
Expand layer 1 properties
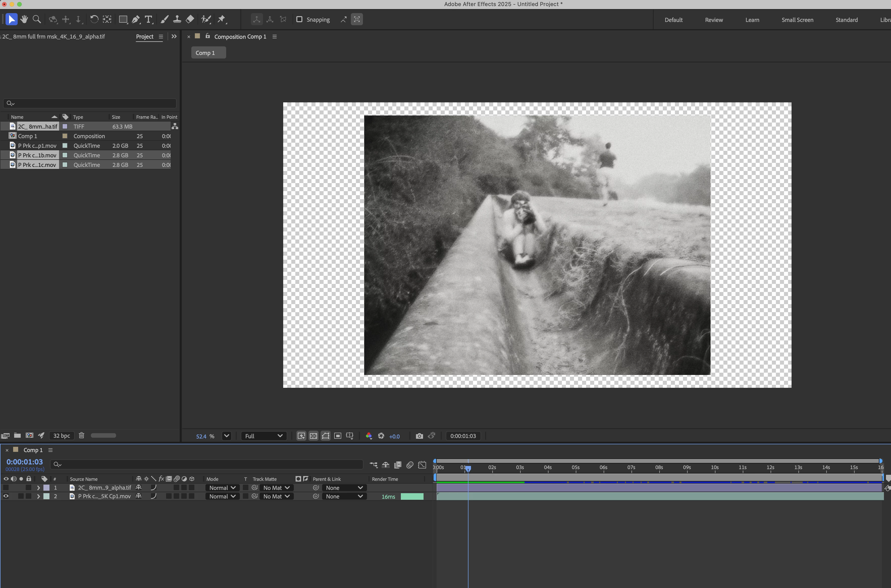tap(38, 487)
